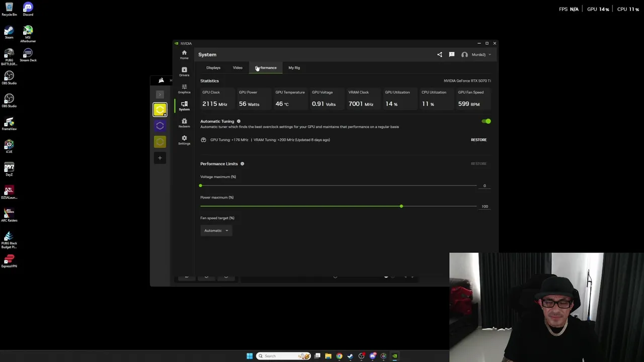Open the Home section in NVIDIA sidebar

click(x=184, y=54)
